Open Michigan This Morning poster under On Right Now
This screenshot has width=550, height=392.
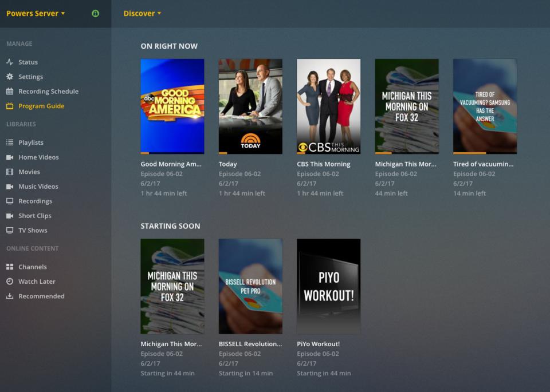[407, 106]
